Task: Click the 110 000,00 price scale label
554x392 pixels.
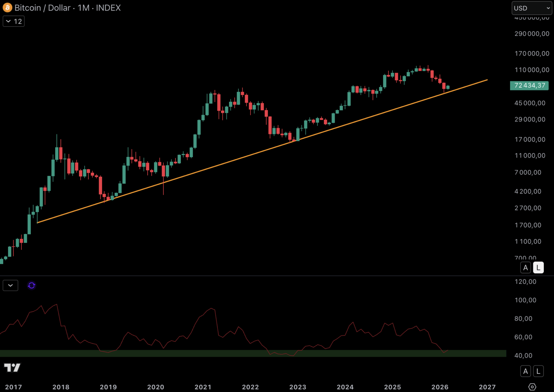Action: 532,70
